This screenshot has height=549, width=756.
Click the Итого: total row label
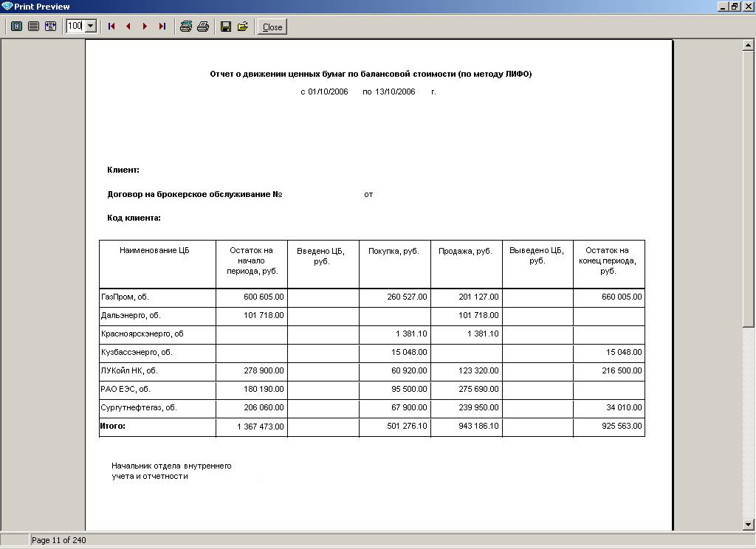[x=113, y=426]
